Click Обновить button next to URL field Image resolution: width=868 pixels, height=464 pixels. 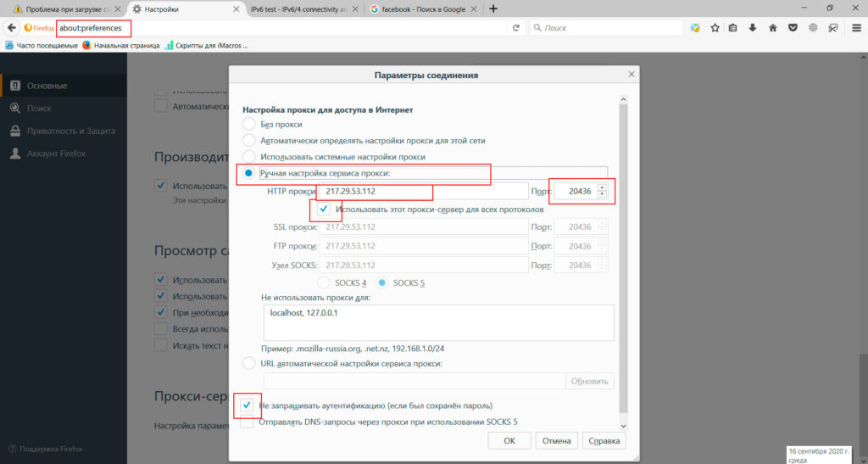590,381
